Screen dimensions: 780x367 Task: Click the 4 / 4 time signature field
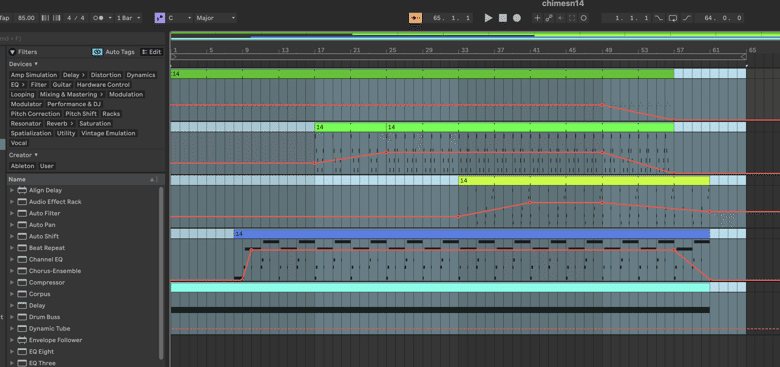coord(75,18)
